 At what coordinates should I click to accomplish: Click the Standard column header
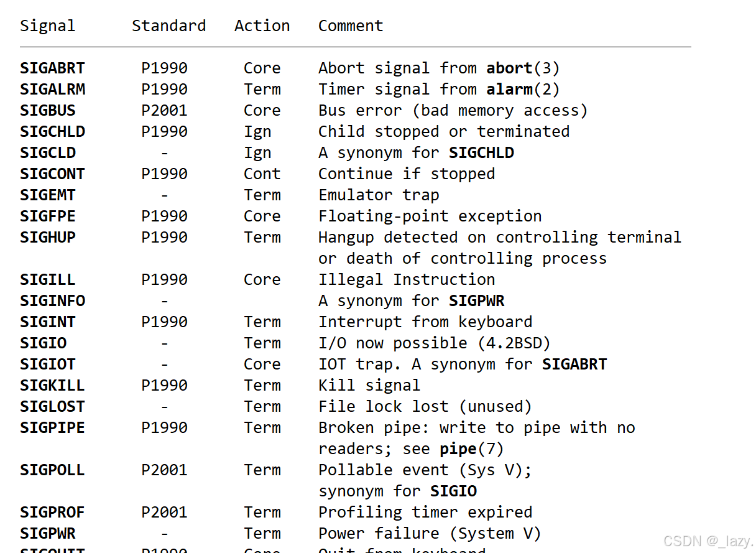168,26
